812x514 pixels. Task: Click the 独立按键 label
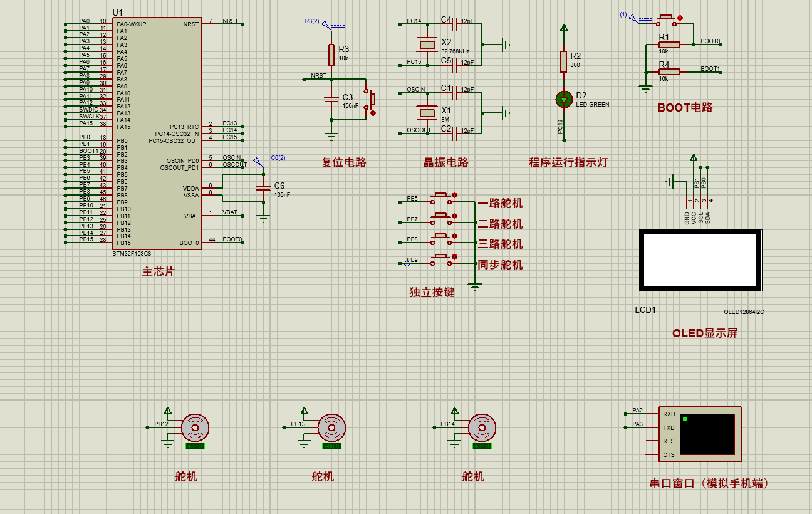(x=432, y=292)
